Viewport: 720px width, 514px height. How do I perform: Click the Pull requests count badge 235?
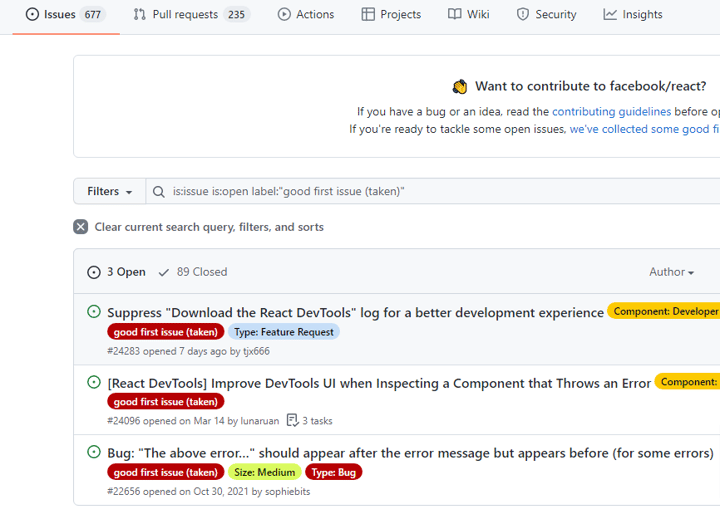click(236, 15)
